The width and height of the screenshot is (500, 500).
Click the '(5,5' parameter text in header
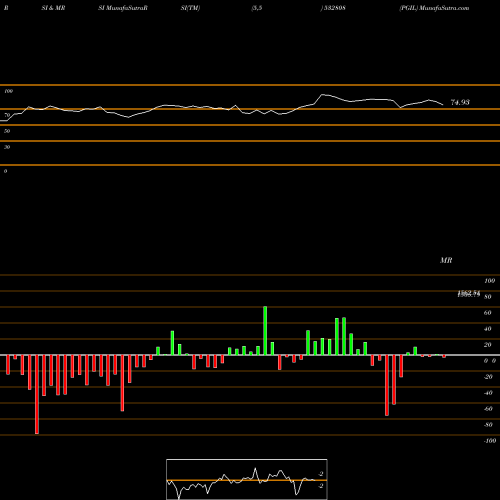coord(257,8)
